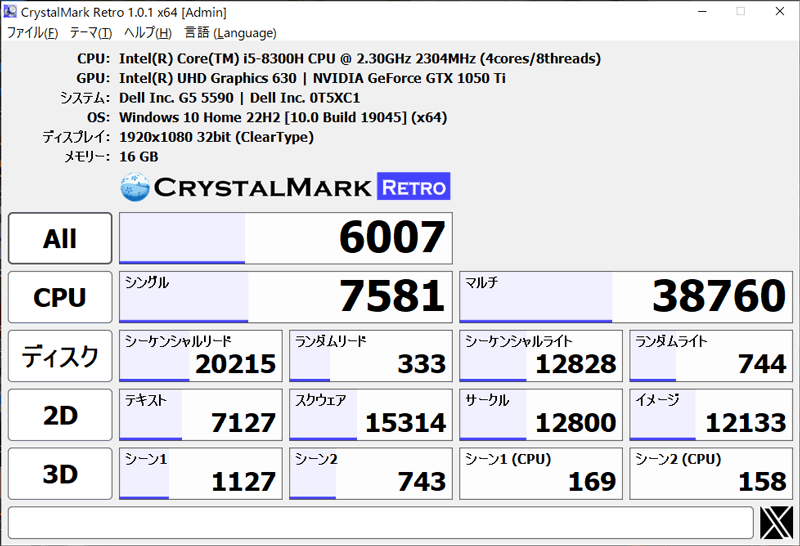Screen dimensions: 800x546
Task: Run the CPU benchmark button
Action: [x=60, y=297]
